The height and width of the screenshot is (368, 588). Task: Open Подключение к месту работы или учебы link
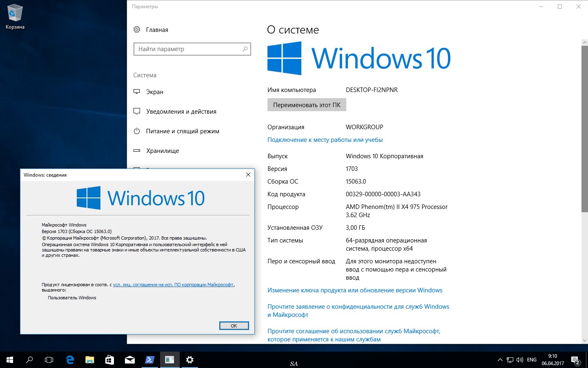(x=325, y=140)
